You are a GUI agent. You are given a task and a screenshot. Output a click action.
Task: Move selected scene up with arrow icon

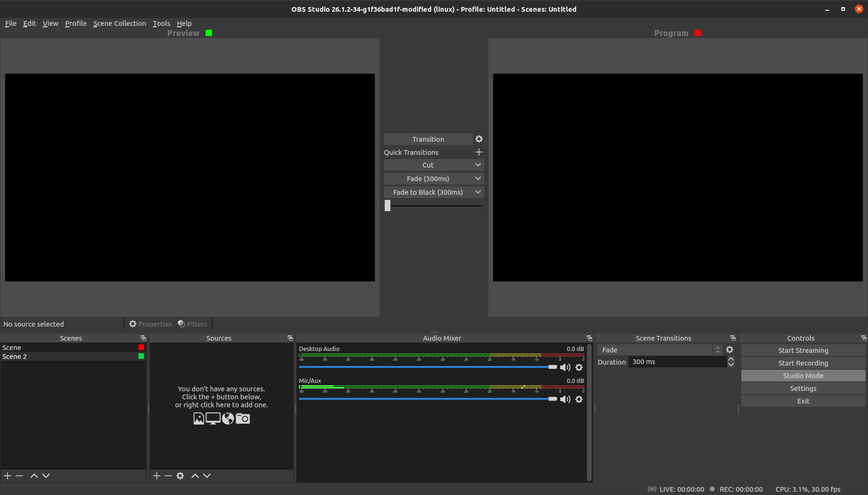click(x=34, y=475)
